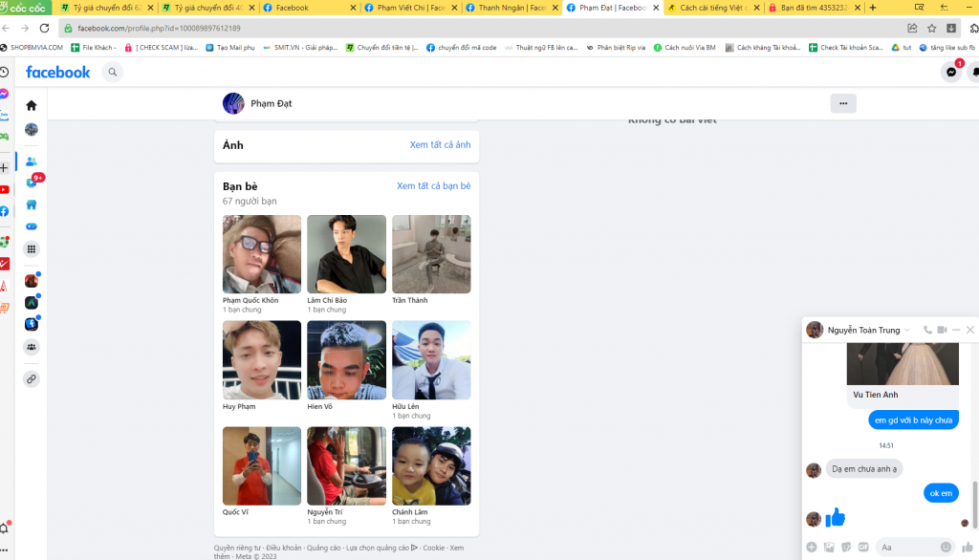
Task: Reload the current page
Action: click(x=44, y=28)
